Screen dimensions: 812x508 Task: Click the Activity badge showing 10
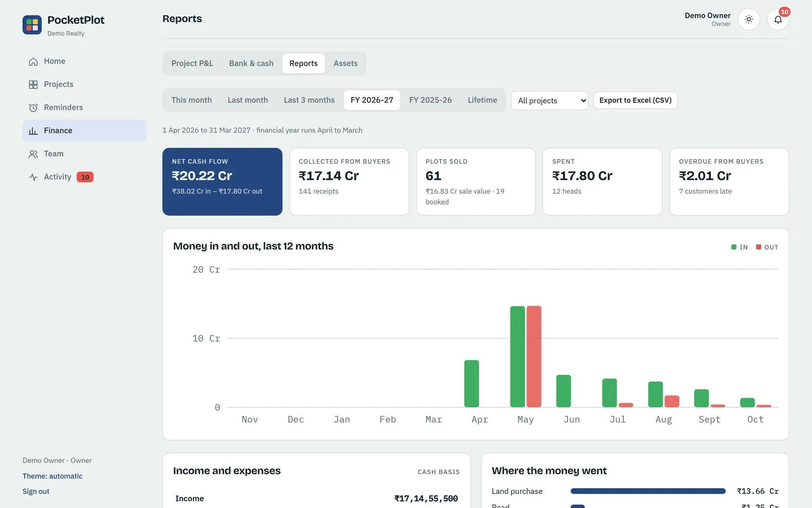coord(85,177)
